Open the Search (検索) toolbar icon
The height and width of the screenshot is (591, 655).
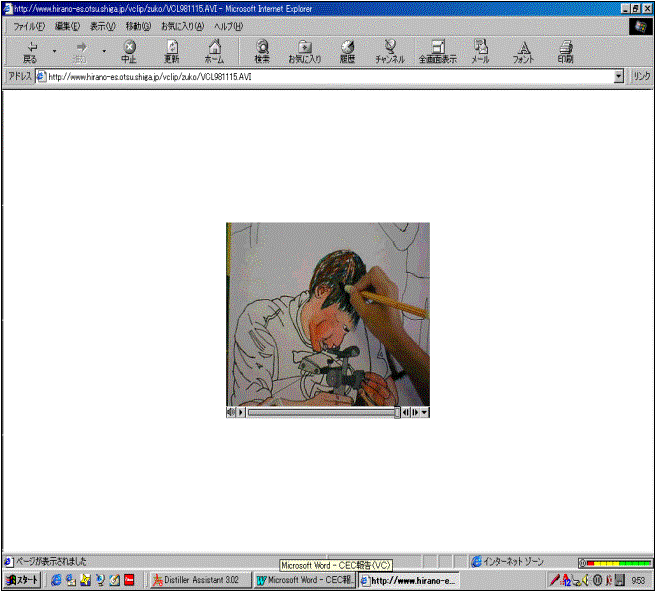click(262, 52)
